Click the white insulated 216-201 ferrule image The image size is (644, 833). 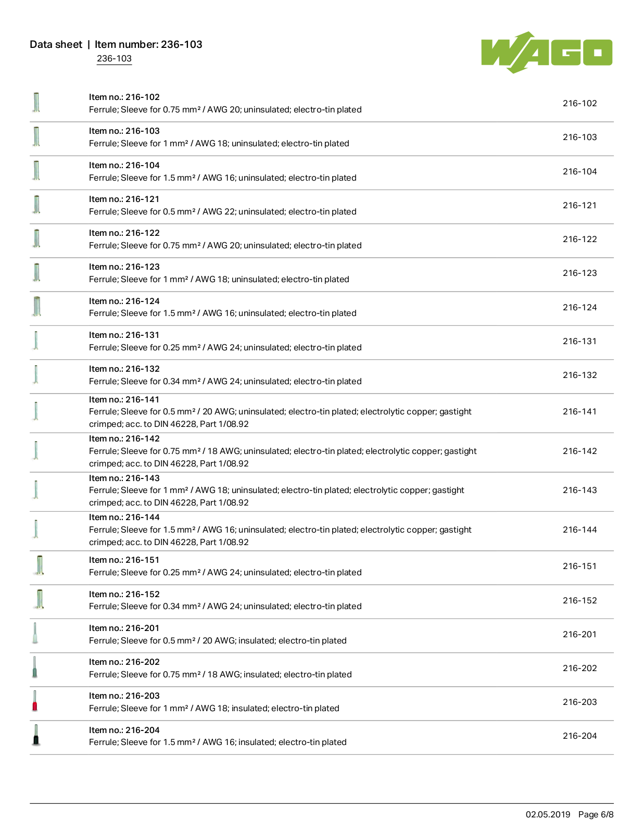pos(35,633)
